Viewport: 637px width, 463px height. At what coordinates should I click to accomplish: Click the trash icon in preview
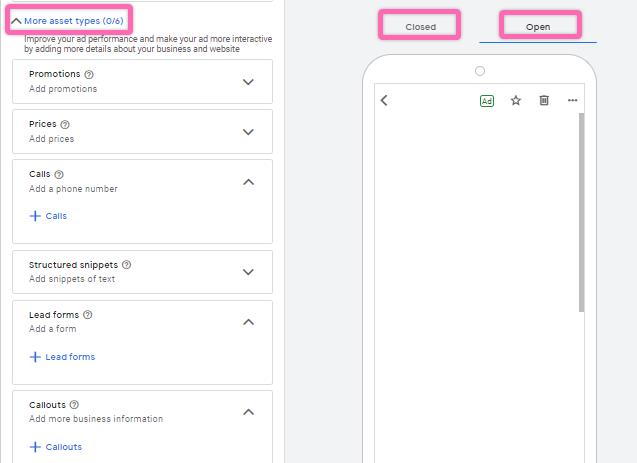click(544, 101)
